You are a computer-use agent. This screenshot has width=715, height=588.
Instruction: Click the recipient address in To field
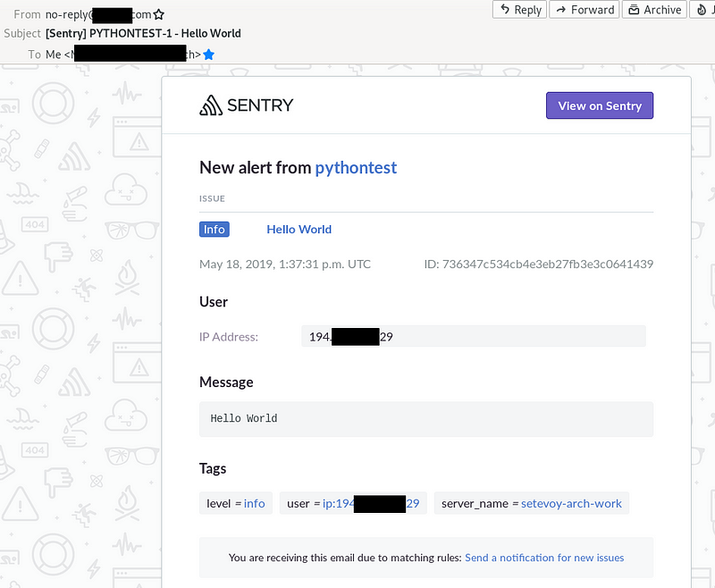[123, 55]
